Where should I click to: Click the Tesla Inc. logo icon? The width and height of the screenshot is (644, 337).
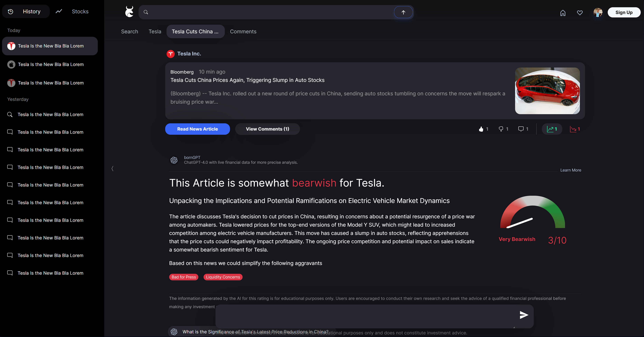coord(171,54)
